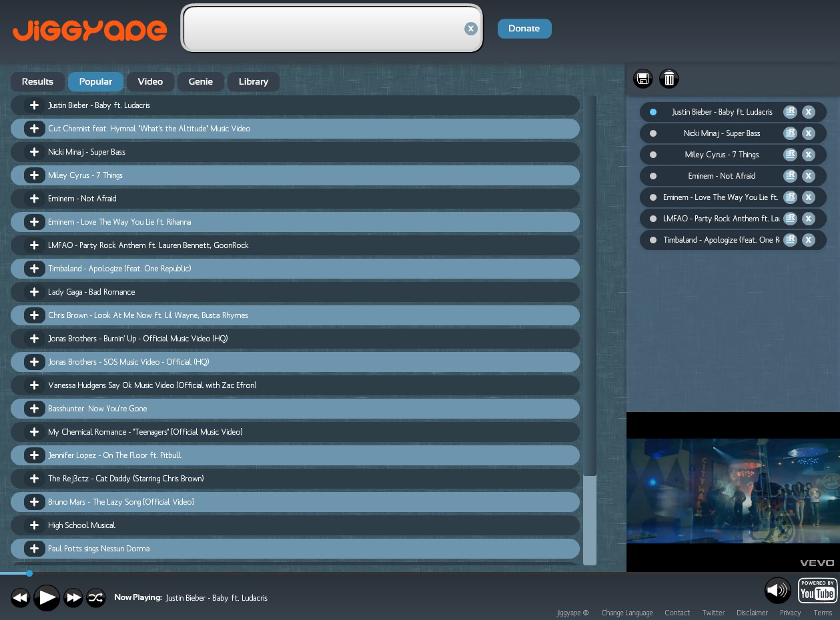The image size is (840, 620).
Task: Remove Timbaland - Apologize from playlist
Action: (808, 240)
